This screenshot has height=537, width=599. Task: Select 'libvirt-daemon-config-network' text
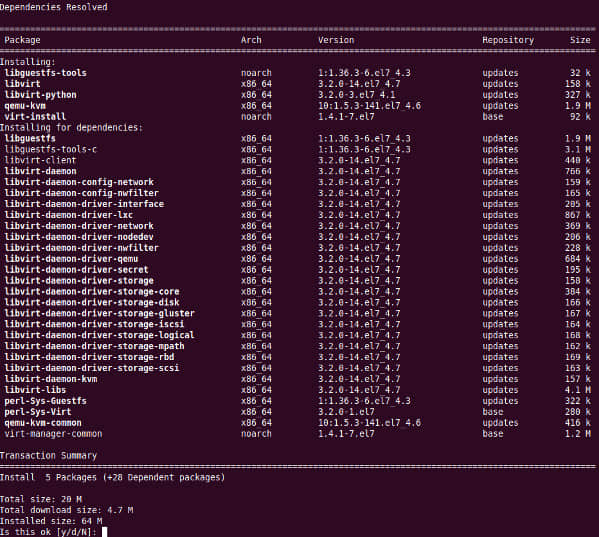click(x=79, y=182)
